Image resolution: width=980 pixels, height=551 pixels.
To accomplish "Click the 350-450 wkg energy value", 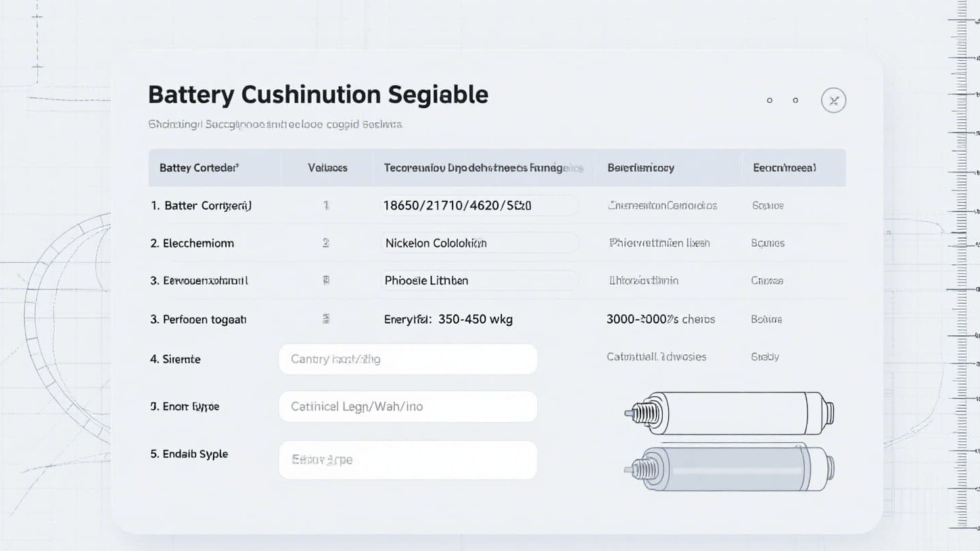I will coord(475,319).
